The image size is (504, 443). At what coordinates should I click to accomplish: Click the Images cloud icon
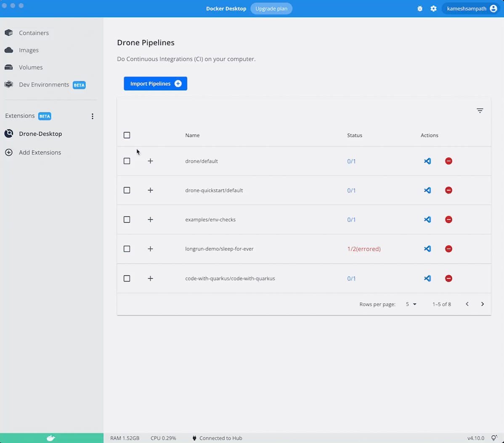9,50
